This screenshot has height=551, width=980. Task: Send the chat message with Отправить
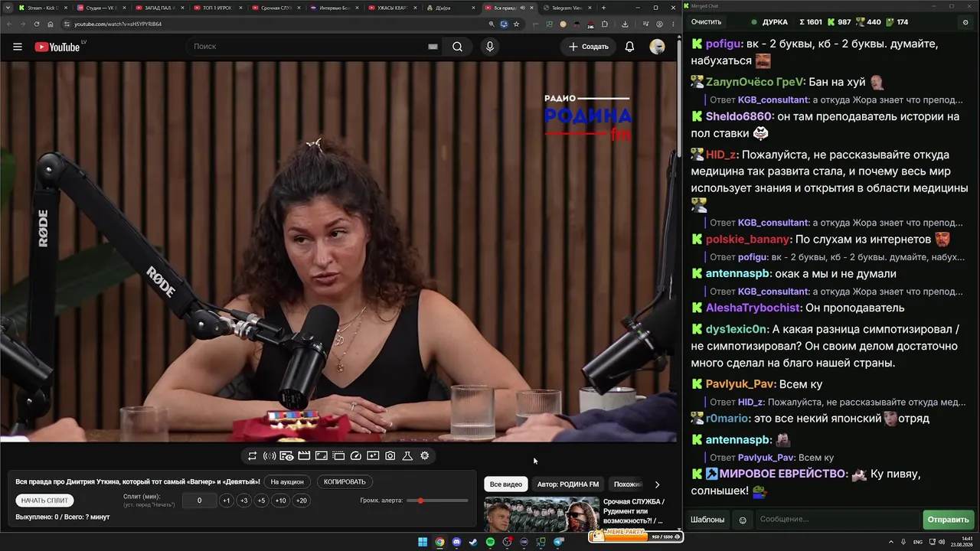coord(948,520)
